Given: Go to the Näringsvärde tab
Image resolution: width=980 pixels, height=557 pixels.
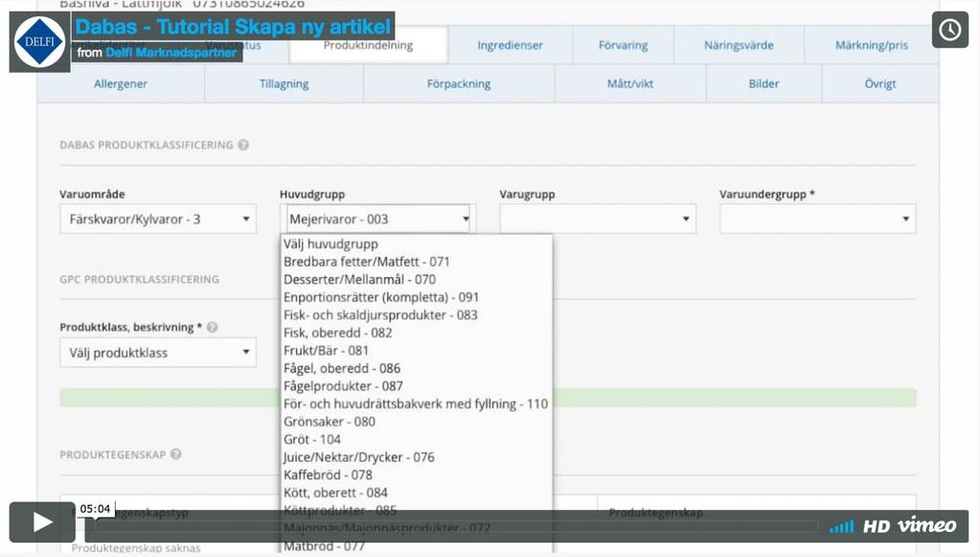Looking at the screenshot, I should click(739, 45).
